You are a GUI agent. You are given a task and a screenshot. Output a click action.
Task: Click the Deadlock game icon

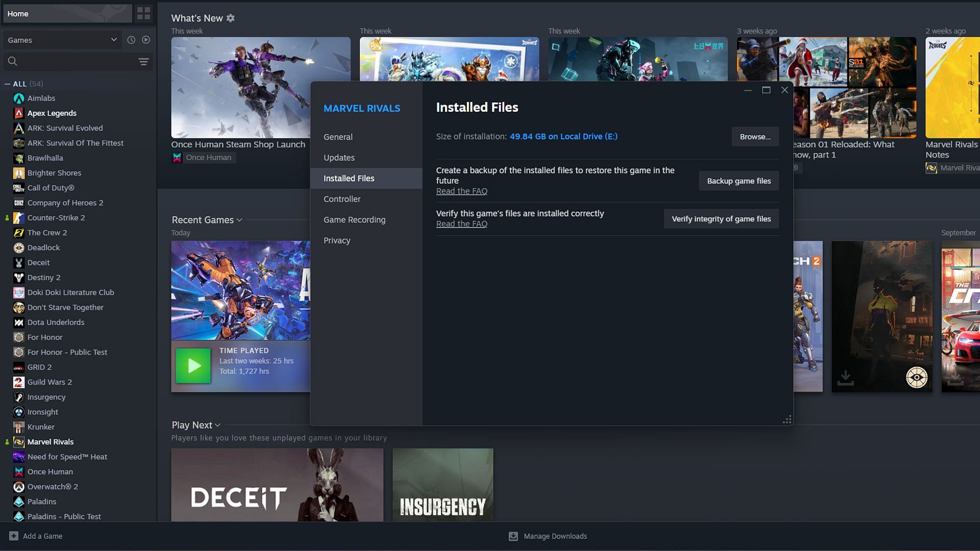tap(19, 248)
